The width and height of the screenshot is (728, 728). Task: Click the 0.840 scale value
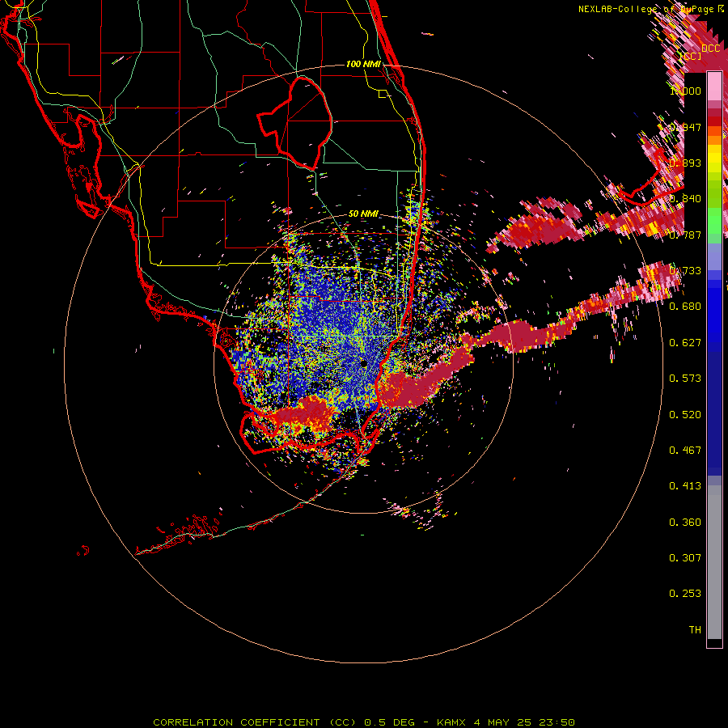point(685,199)
